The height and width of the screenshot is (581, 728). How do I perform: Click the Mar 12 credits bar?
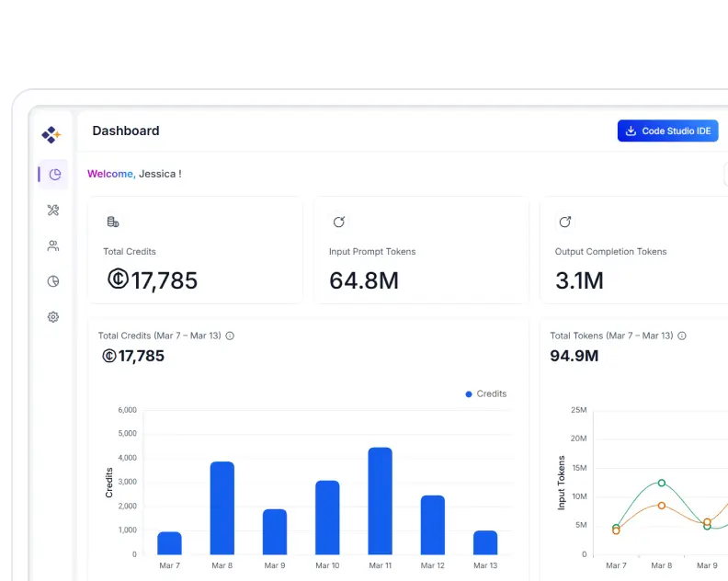point(433,525)
